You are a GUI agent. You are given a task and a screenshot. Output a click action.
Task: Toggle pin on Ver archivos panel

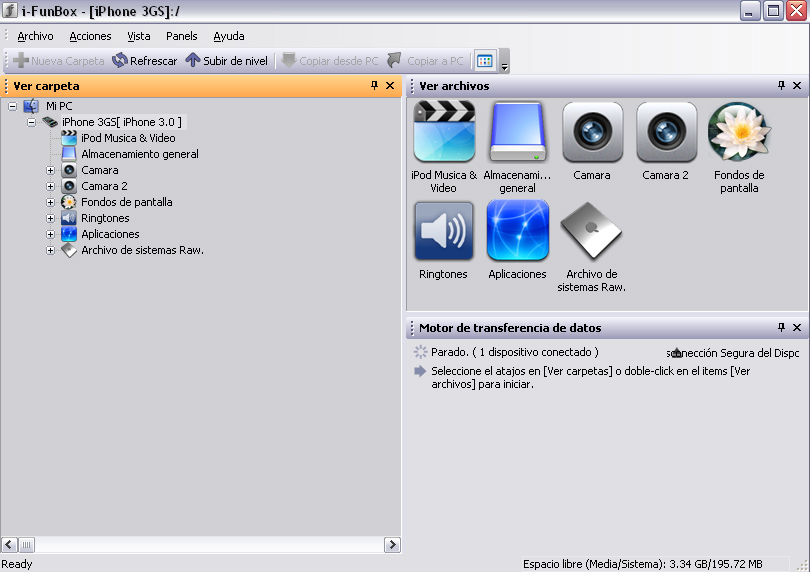[x=782, y=86]
